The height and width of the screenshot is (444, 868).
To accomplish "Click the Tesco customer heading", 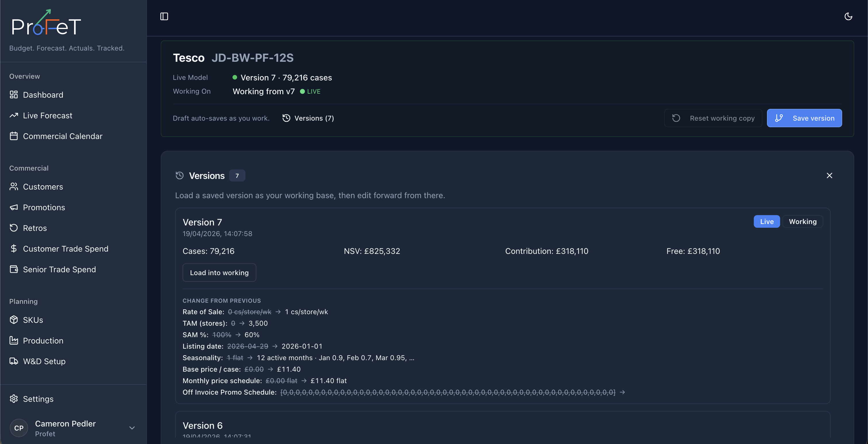I will click(x=189, y=58).
